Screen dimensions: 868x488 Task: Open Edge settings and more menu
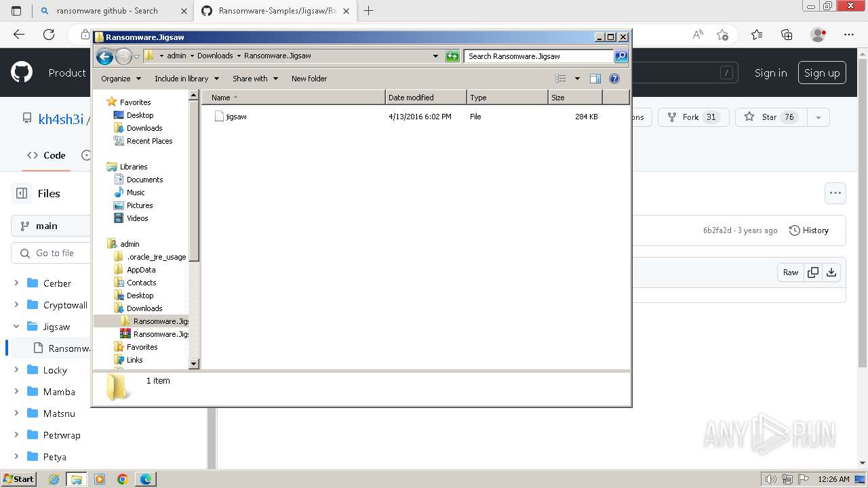pyautogui.click(x=849, y=35)
